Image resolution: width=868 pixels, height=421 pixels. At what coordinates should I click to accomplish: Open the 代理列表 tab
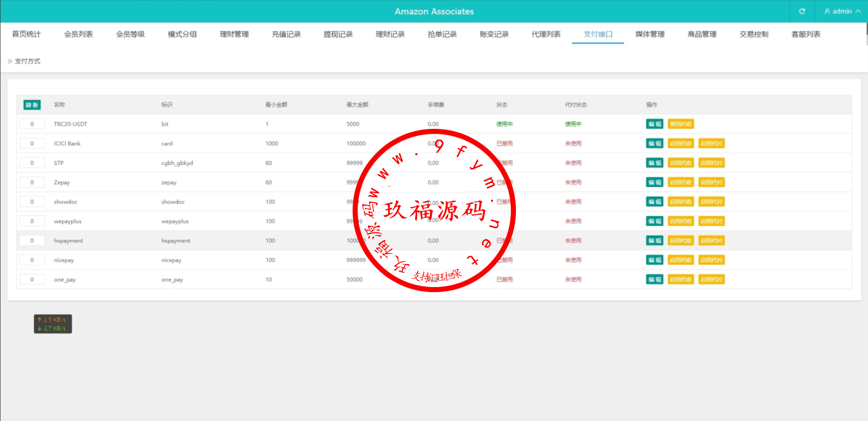pos(546,34)
